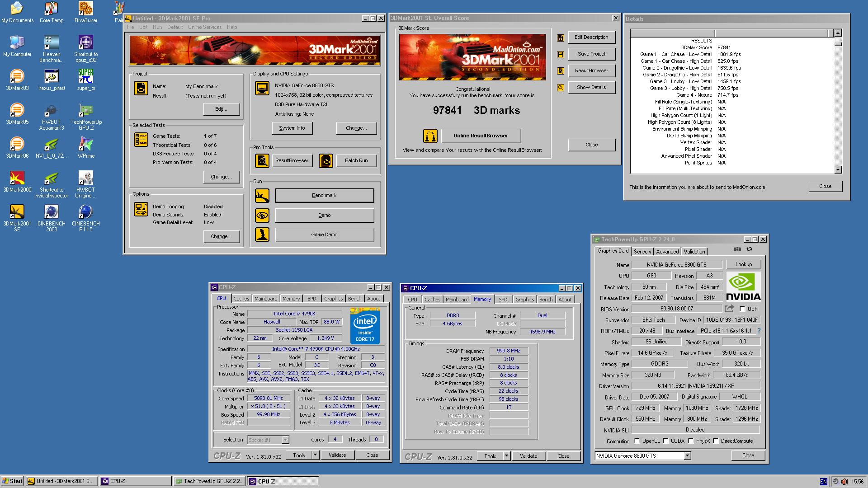
Task: Click the Benchmark run button
Action: (324, 195)
